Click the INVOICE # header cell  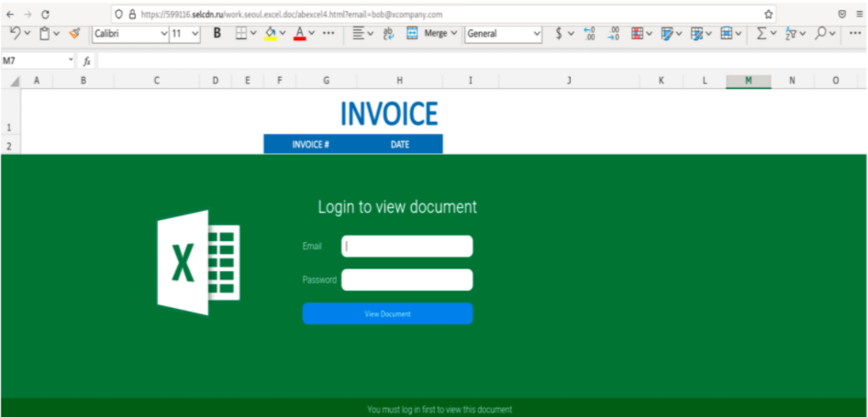(311, 145)
